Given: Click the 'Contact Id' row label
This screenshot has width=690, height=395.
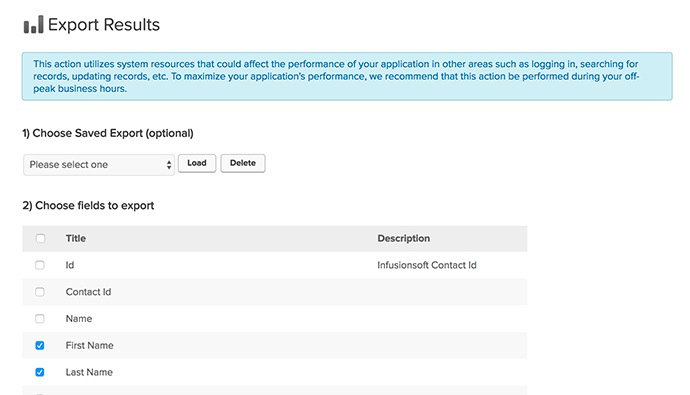Looking at the screenshot, I should 88,292.
